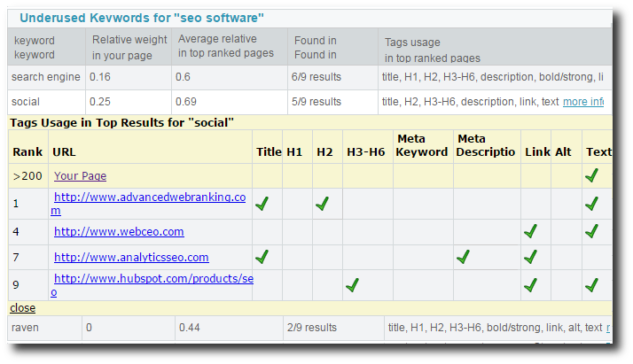Click Meta Description checkmark for analyticsseo
This screenshot has height=364, width=633.
pos(463,256)
